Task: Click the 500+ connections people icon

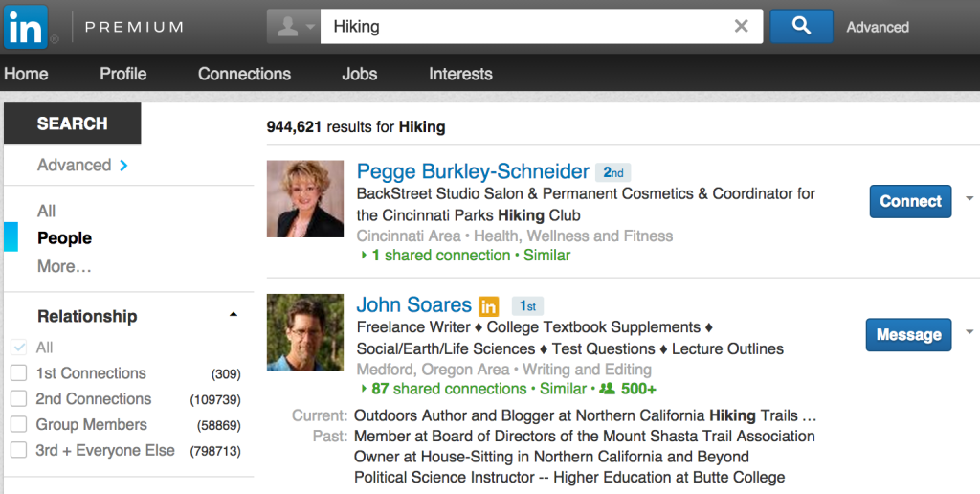Action: (x=607, y=389)
